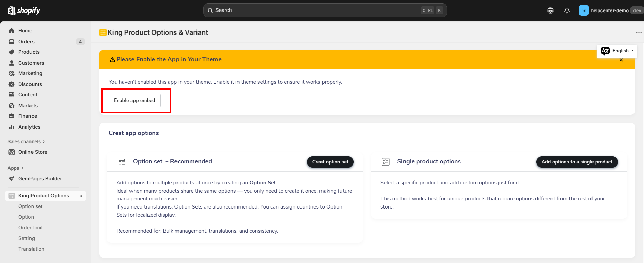Go to Translation submenu item
Screen dimensions: 644x263
[x=31, y=249]
